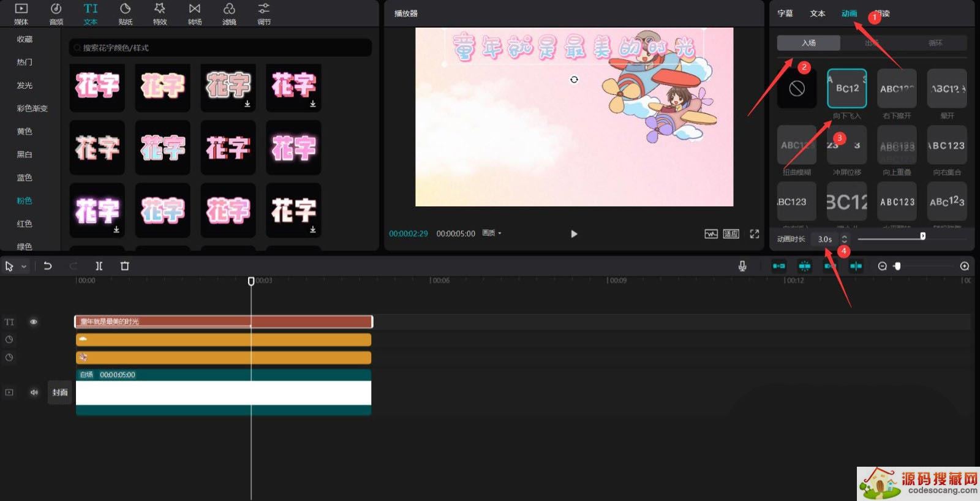Zoom out timeline with minus magnifier

[882, 266]
